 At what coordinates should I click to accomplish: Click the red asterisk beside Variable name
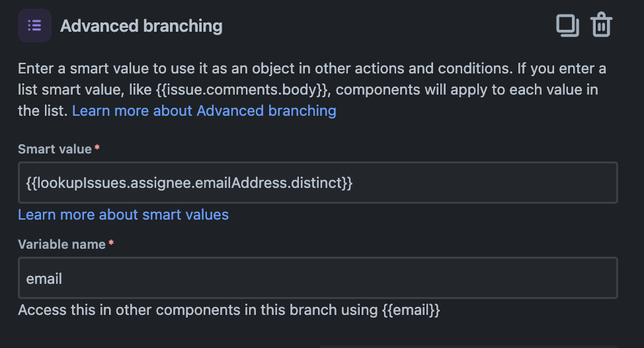(x=111, y=242)
